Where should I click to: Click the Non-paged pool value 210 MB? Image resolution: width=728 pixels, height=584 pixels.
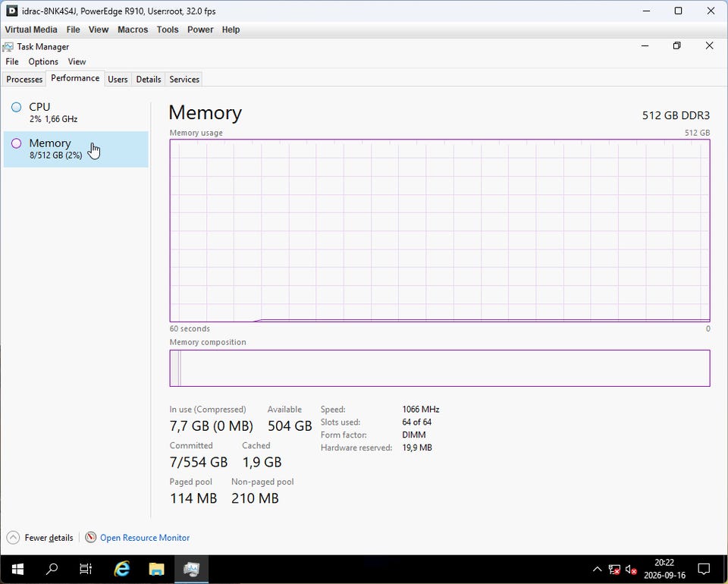[255, 498]
